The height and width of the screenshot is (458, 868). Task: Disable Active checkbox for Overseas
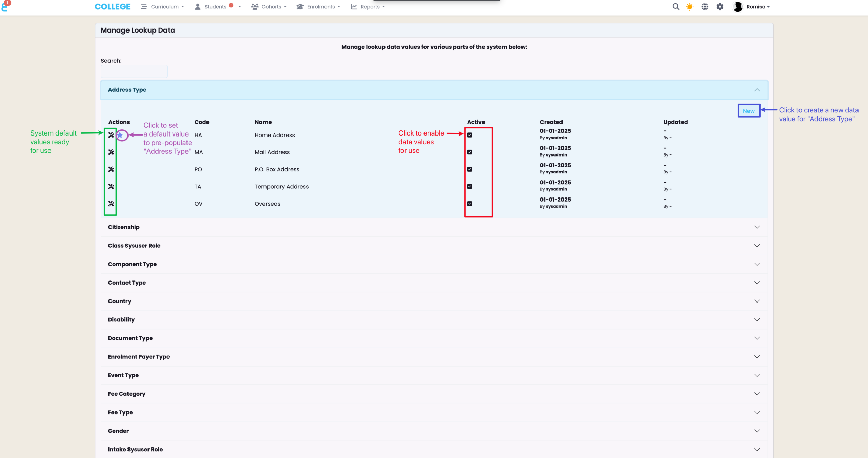coord(470,204)
